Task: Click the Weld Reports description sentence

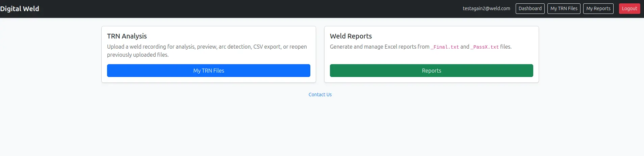Action: point(421,47)
